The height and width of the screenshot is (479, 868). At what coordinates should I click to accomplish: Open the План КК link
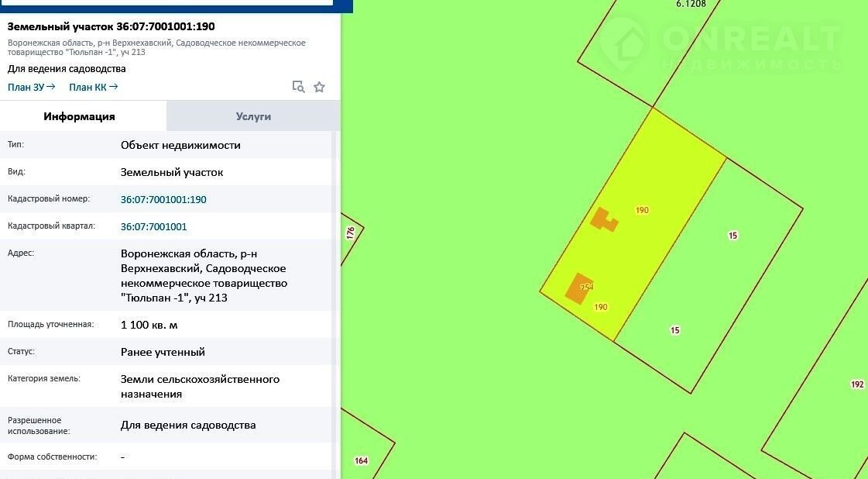pos(87,88)
